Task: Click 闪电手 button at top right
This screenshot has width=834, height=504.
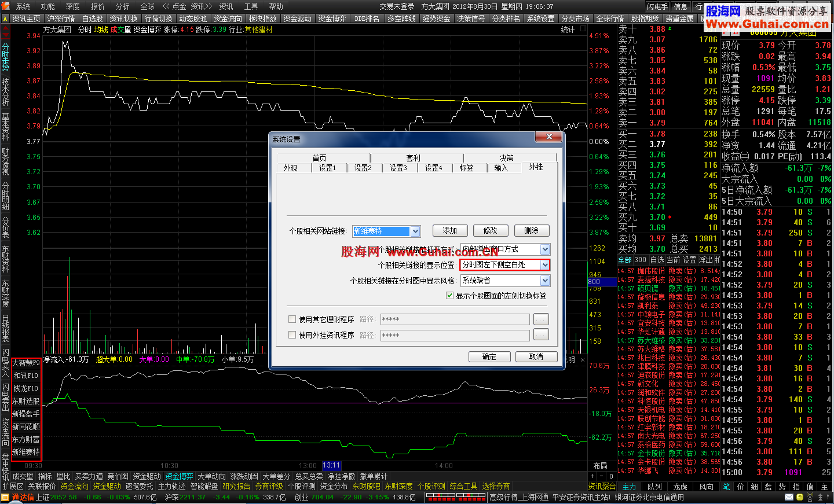Action: (658, 6)
